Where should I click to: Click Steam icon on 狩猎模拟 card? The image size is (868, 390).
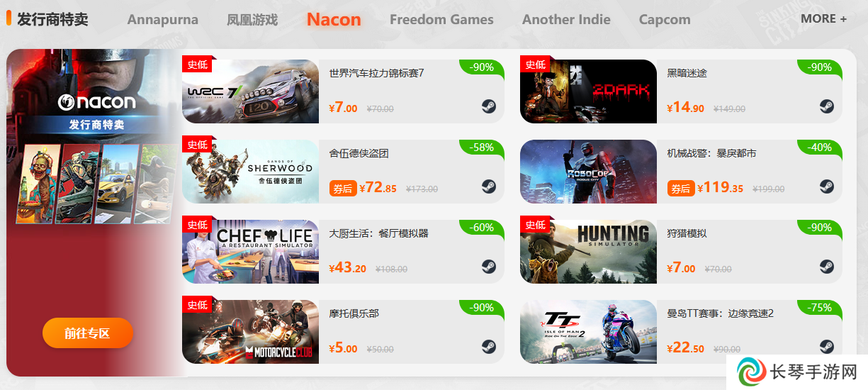827,267
